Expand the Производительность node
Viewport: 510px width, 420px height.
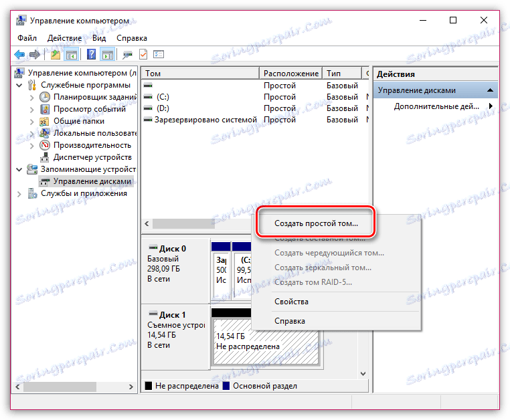tap(32, 146)
